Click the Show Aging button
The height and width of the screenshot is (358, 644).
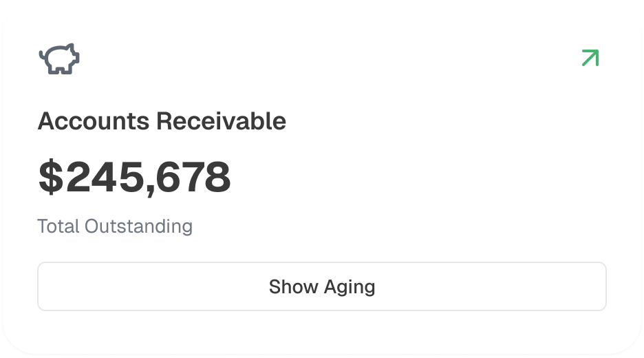[x=322, y=286]
